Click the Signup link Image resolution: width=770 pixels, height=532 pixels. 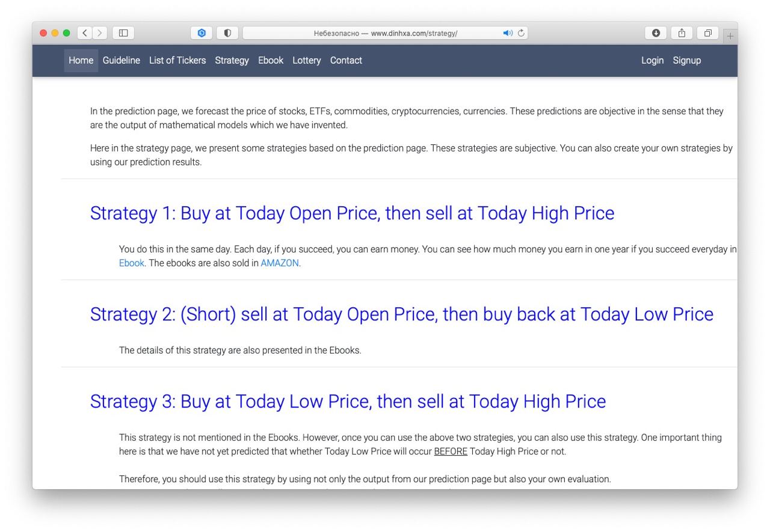(x=687, y=60)
